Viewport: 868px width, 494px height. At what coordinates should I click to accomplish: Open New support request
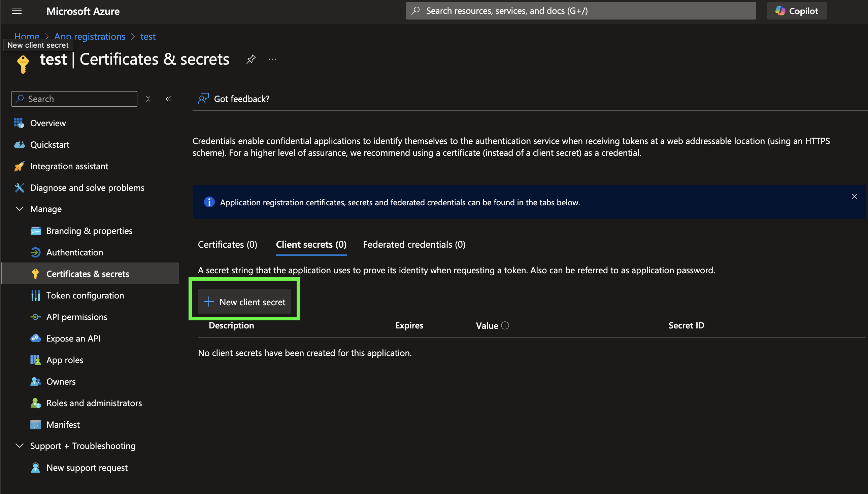[x=87, y=468]
